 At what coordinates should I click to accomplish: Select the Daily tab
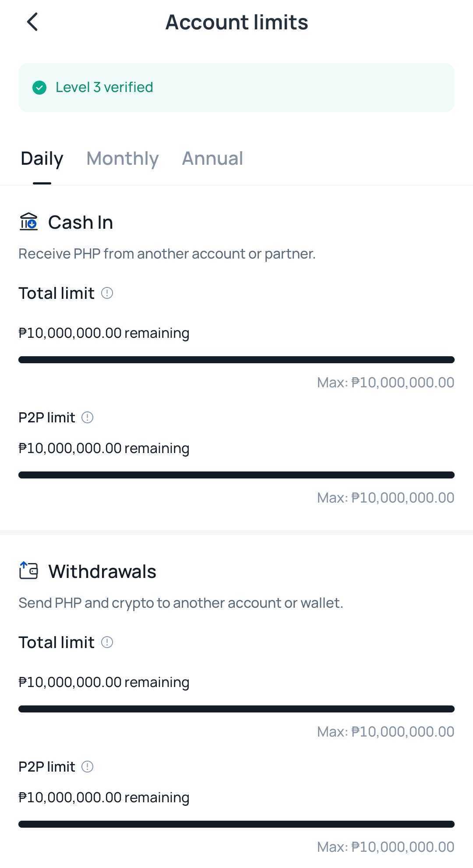coord(42,159)
